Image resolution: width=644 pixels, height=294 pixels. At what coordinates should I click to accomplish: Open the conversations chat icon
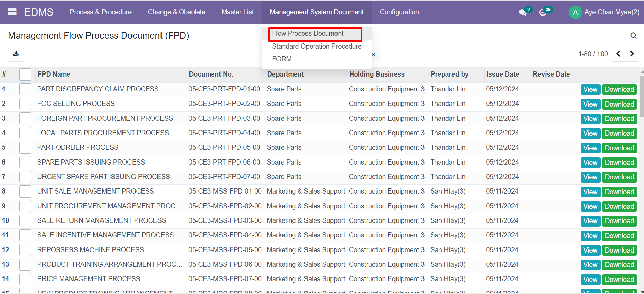pos(523,12)
